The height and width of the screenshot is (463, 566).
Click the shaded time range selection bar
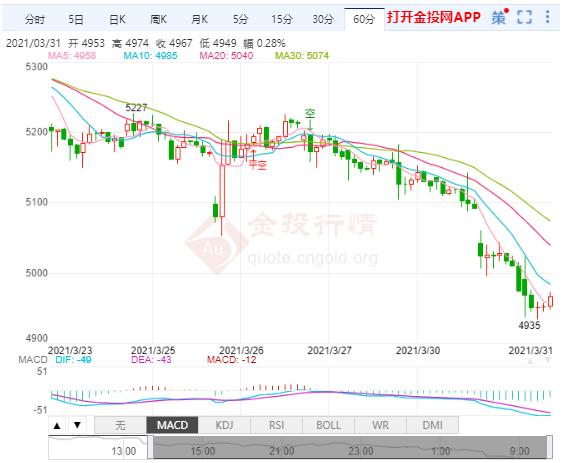350,447
